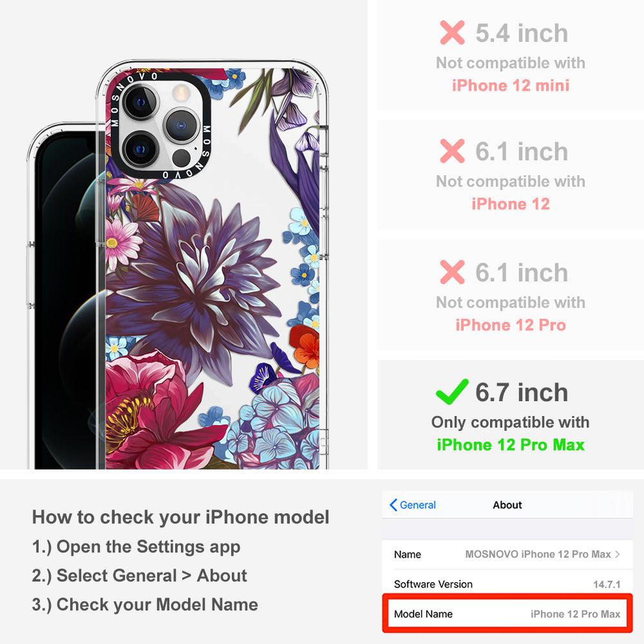Click the red X above iPhone 12 text
The width and height of the screenshot is (644, 644).
click(452, 151)
